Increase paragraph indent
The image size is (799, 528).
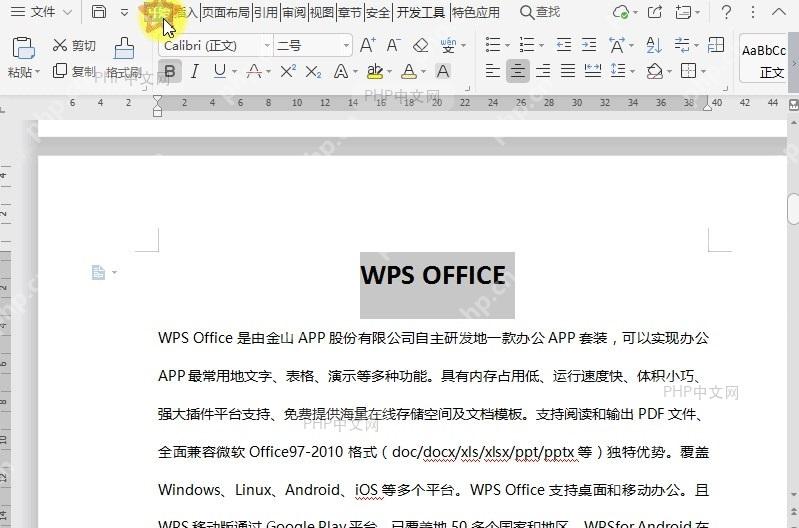(589, 45)
